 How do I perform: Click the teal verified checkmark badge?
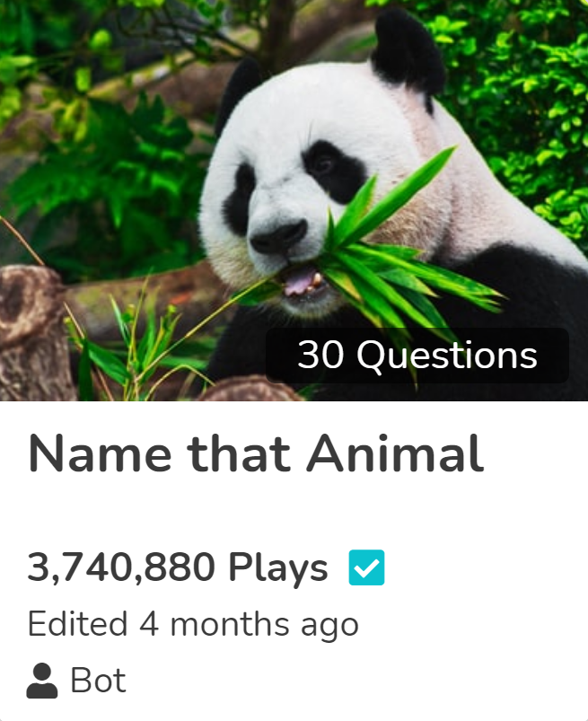[366, 567]
